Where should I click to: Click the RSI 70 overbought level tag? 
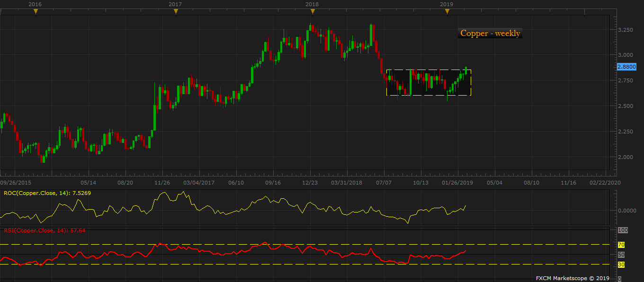point(621,245)
